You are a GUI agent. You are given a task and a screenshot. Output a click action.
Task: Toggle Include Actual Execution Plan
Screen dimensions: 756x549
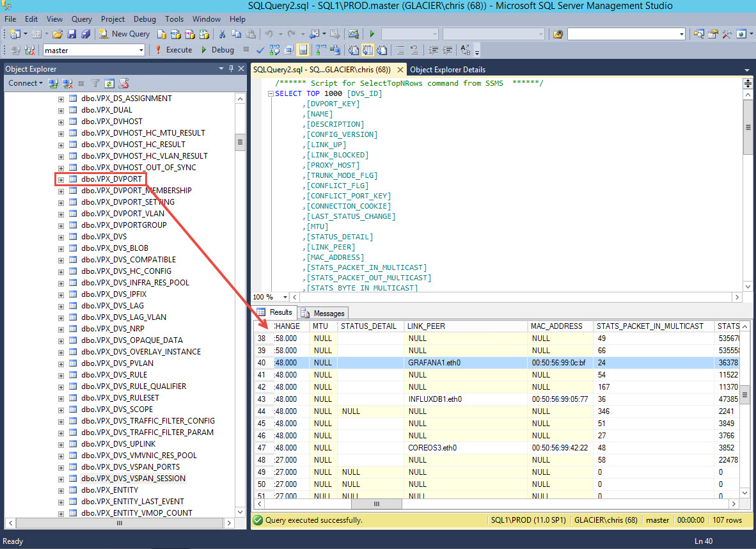click(320, 50)
